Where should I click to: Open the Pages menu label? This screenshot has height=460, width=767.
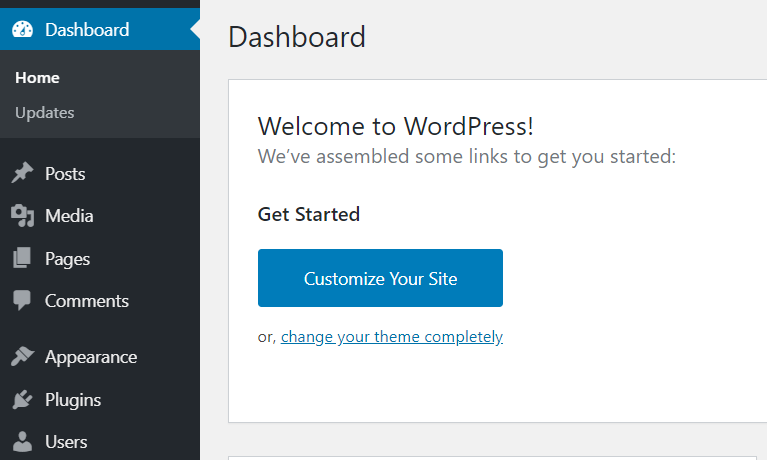coord(68,259)
